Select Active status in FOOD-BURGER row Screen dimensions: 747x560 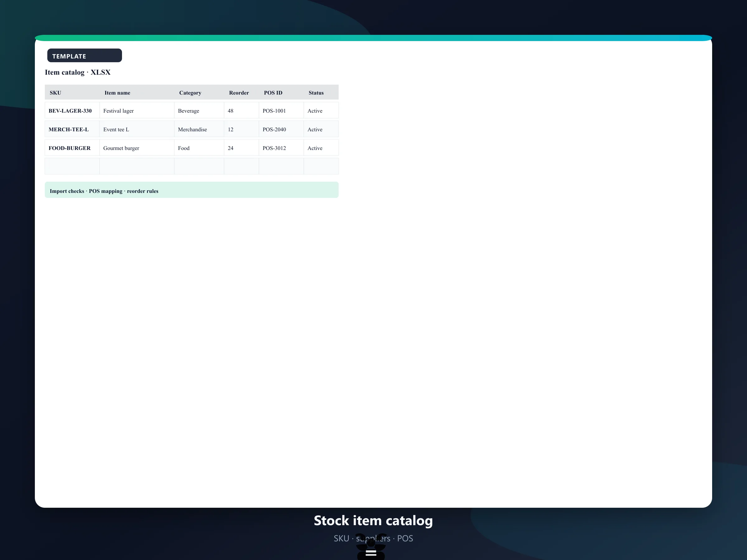(321, 147)
